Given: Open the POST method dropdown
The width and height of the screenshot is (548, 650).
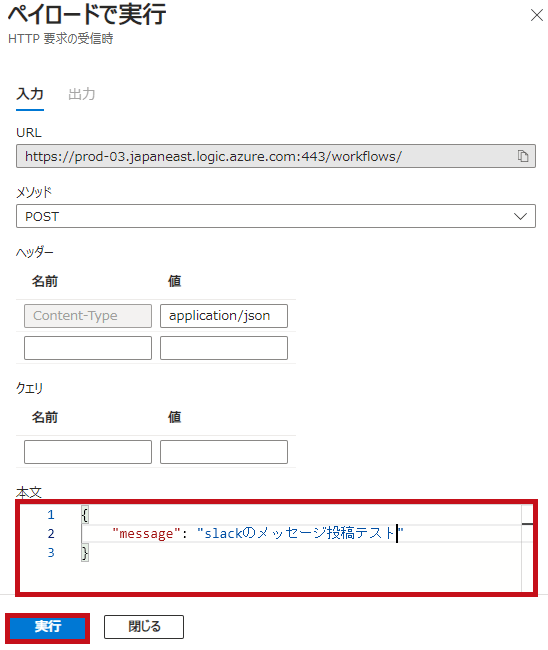Looking at the screenshot, I should click(x=276, y=216).
